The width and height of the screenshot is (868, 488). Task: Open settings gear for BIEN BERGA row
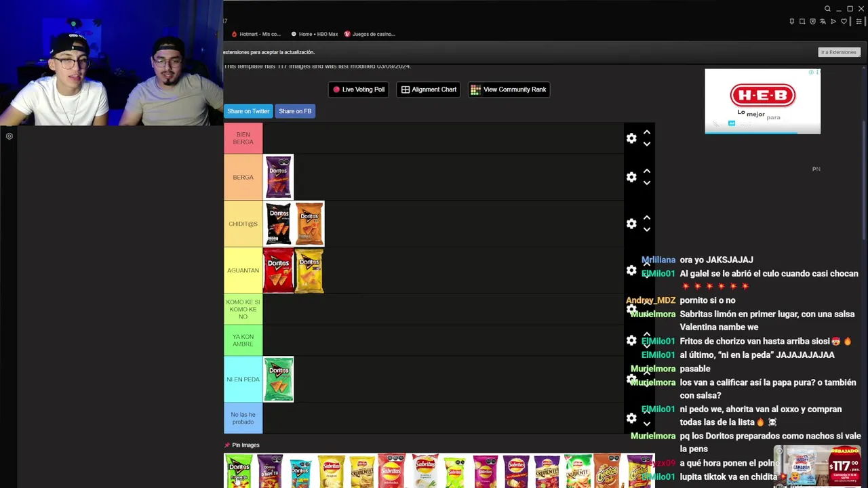point(631,138)
